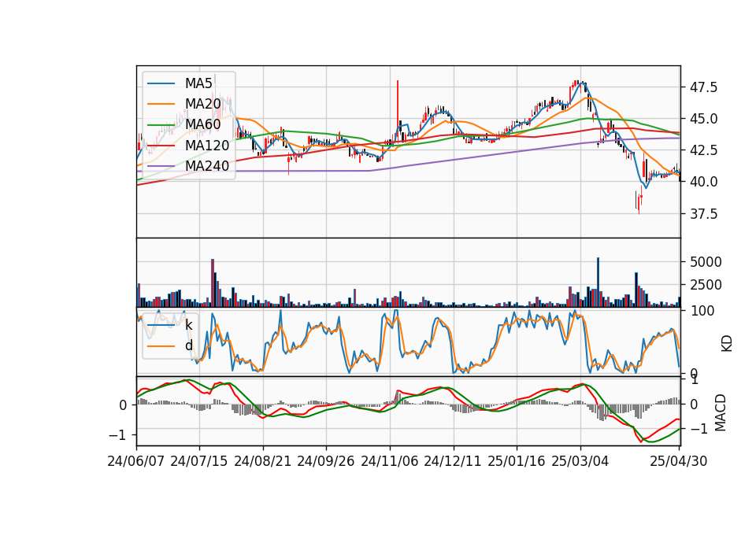Click the MA5 legend label
Viewport: 756px width, 543px height.
tap(198, 83)
